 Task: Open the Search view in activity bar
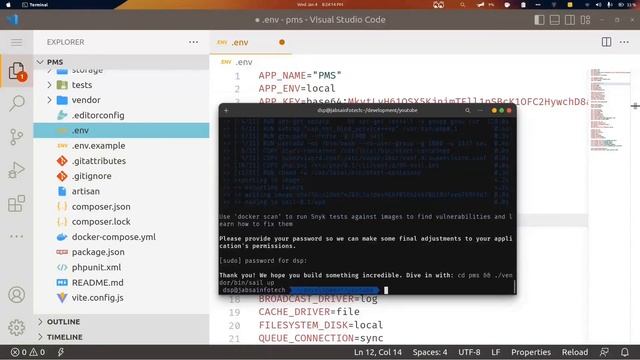click(17, 104)
